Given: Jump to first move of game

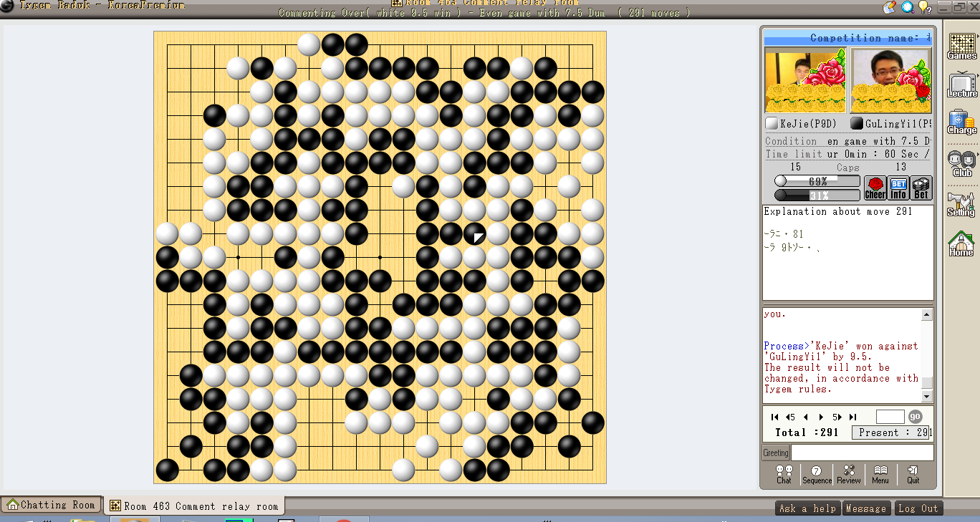Looking at the screenshot, I should [x=774, y=417].
